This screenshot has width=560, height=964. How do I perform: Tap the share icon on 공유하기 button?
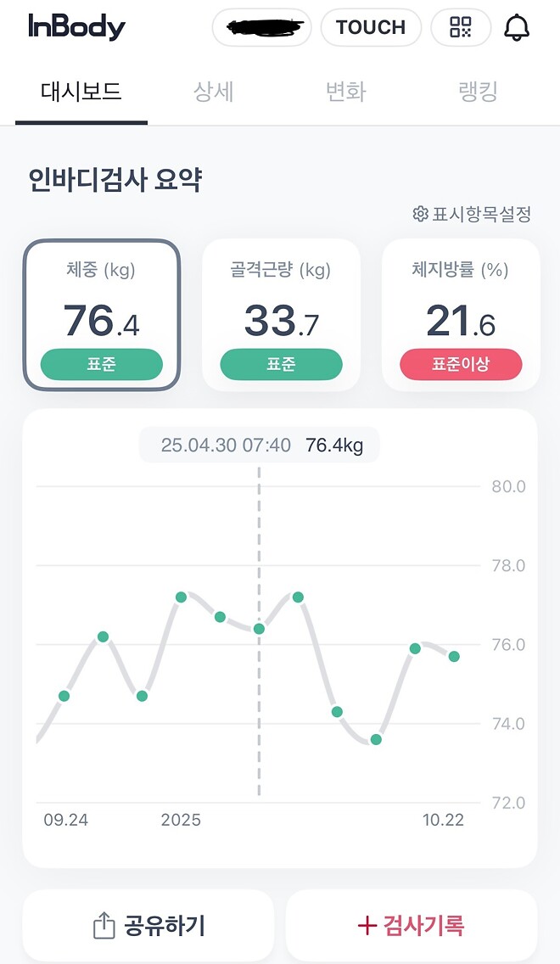click(104, 925)
